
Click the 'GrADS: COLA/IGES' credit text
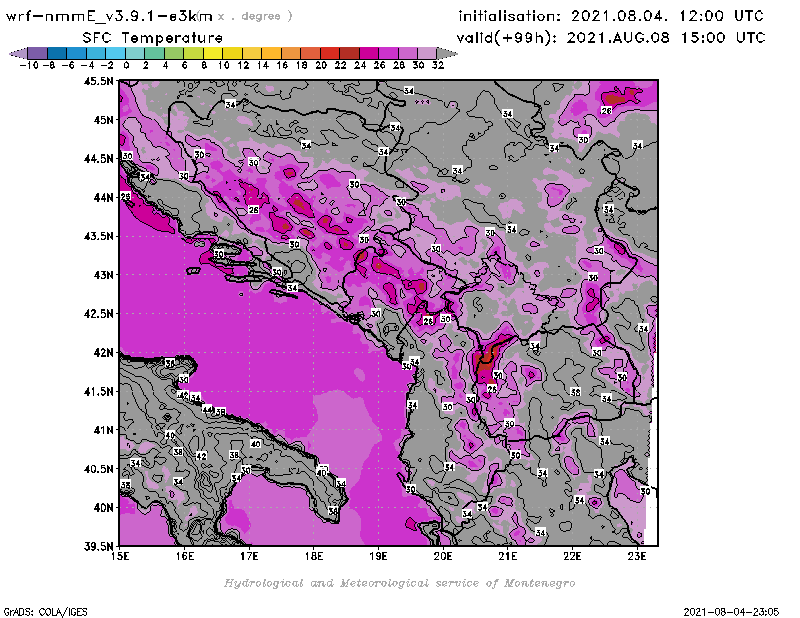pyautogui.click(x=45, y=611)
